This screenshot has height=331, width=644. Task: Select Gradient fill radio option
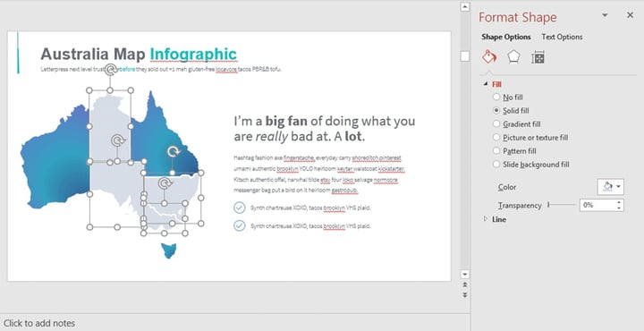point(496,124)
